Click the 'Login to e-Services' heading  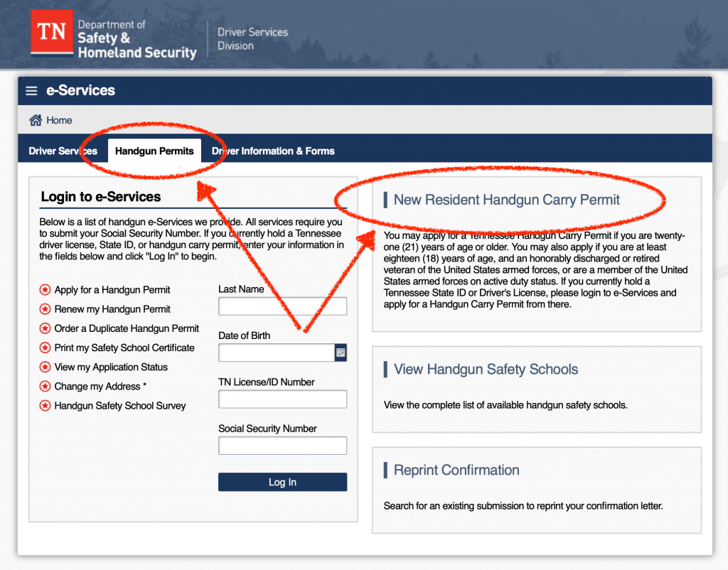point(101,197)
